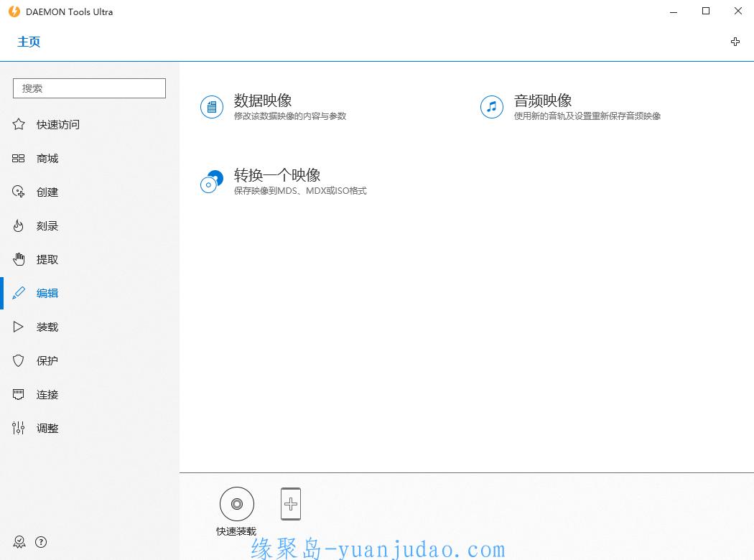Screen dimensions: 754x560
Task: Open the 保护 shield icon section
Action: click(x=19, y=360)
